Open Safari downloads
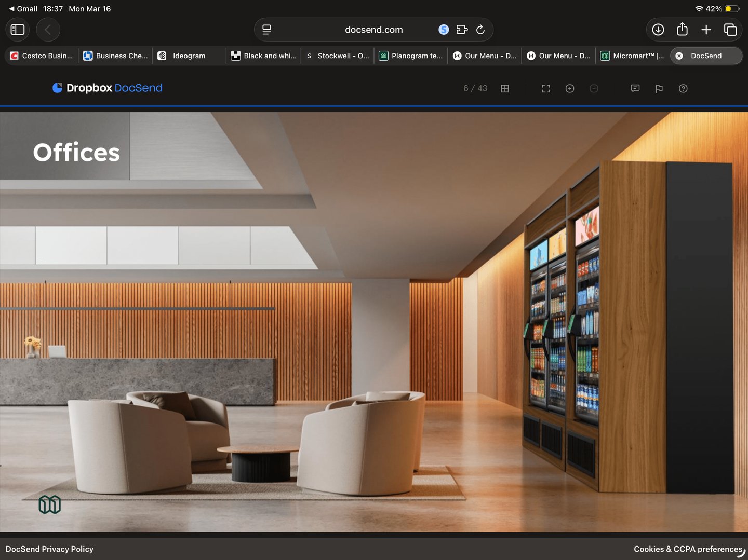748x560 pixels. tap(658, 30)
